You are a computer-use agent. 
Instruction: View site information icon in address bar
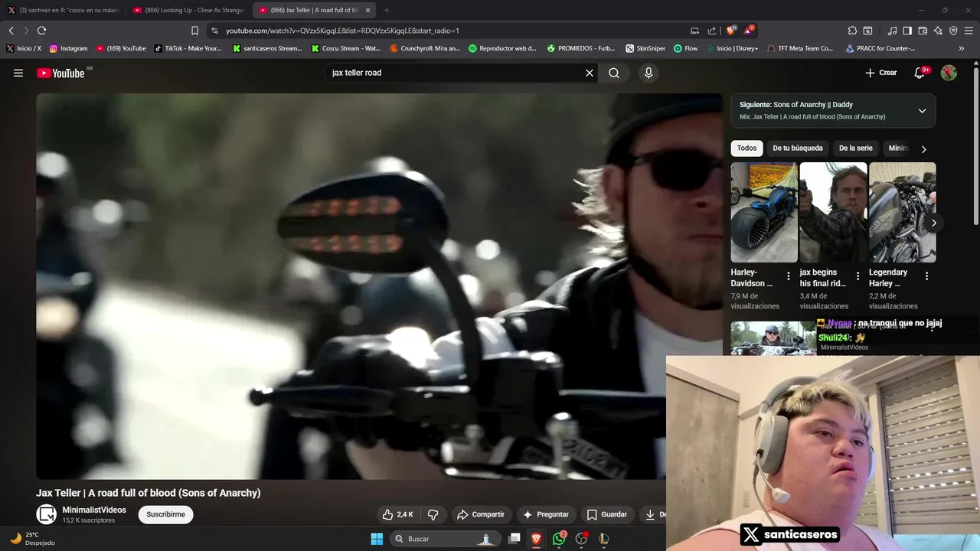coord(214,31)
